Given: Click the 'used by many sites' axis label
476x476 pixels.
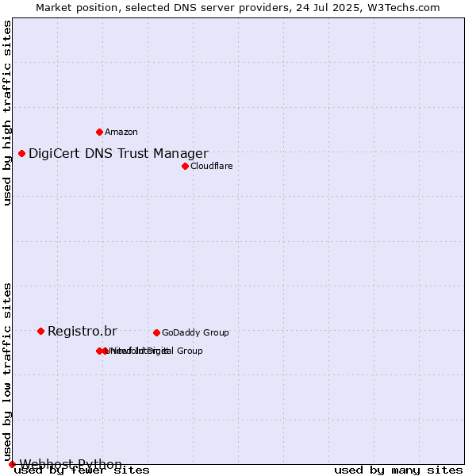Looking at the screenshot, I should 398,470.
